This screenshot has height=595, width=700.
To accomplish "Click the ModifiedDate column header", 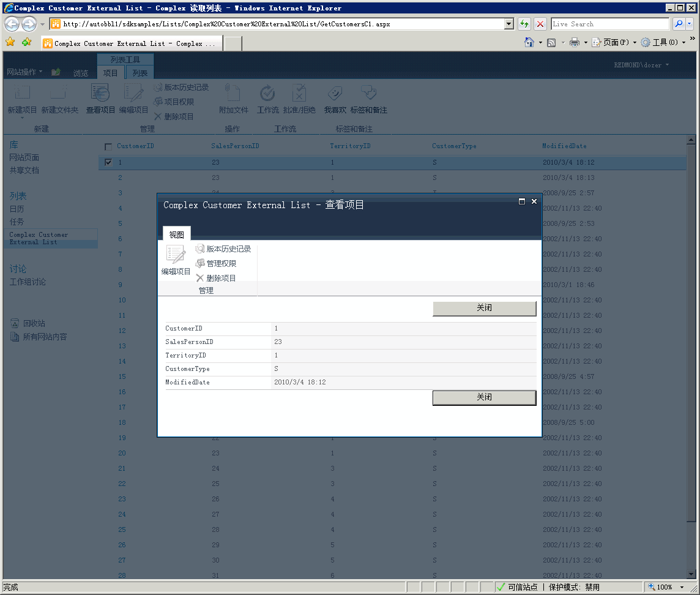I will (564, 146).
